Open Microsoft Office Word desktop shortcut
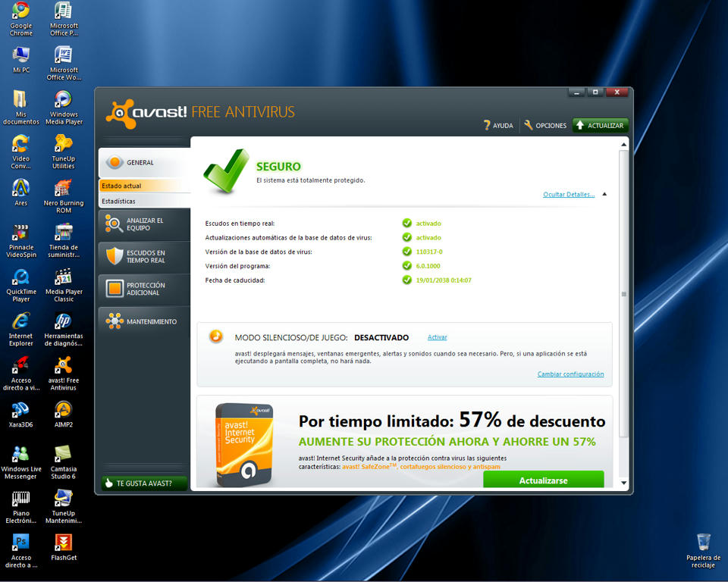Viewport: 728px width, 582px height. 64,63
